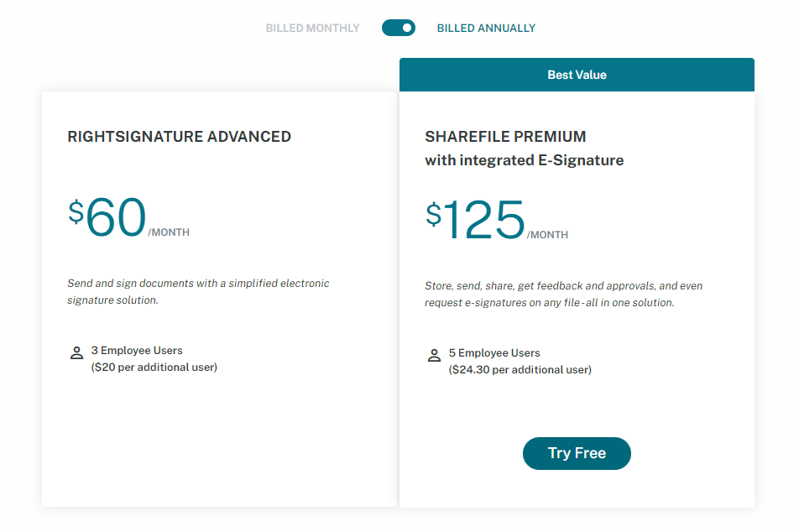Select the BILLED ANNUALLY option
This screenshot has height=532, width=799.
click(x=485, y=28)
